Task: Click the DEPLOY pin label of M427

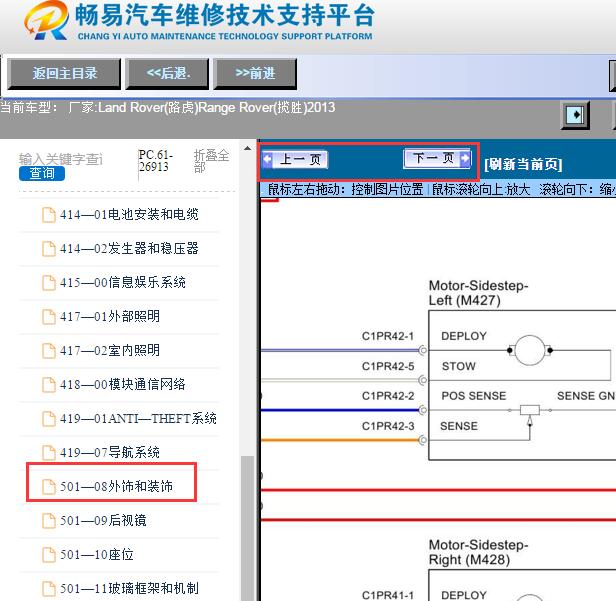Action: (x=464, y=336)
